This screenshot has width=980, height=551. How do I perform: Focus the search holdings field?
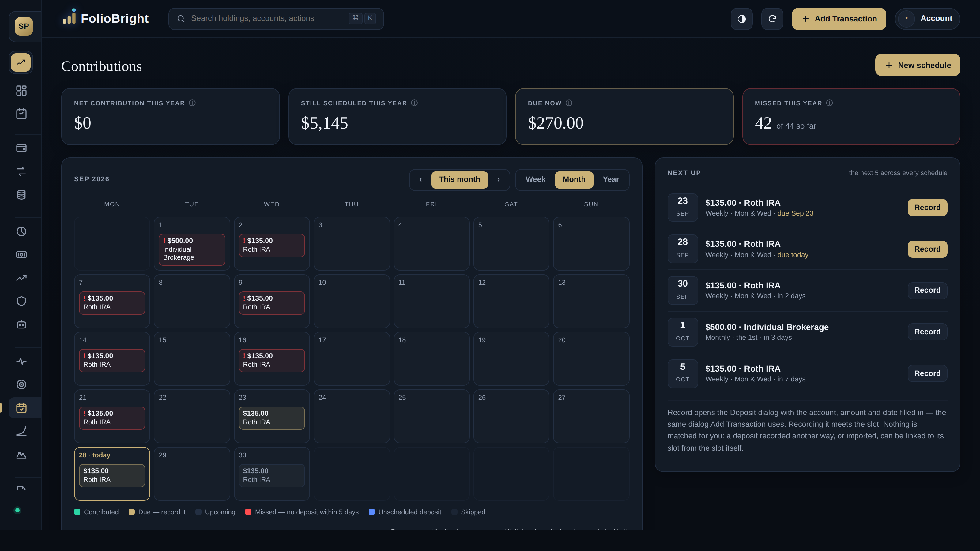pos(276,19)
